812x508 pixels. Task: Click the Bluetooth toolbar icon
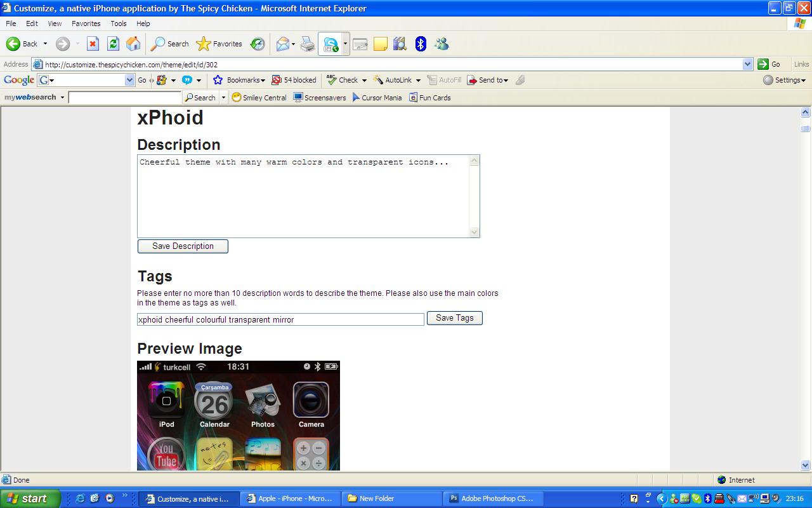point(421,44)
